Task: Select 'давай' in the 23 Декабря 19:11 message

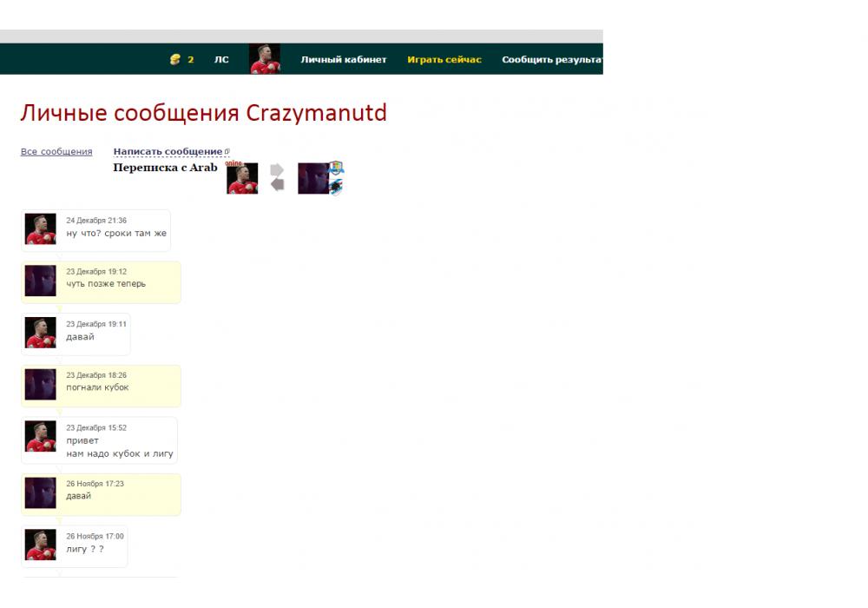Action: point(80,337)
